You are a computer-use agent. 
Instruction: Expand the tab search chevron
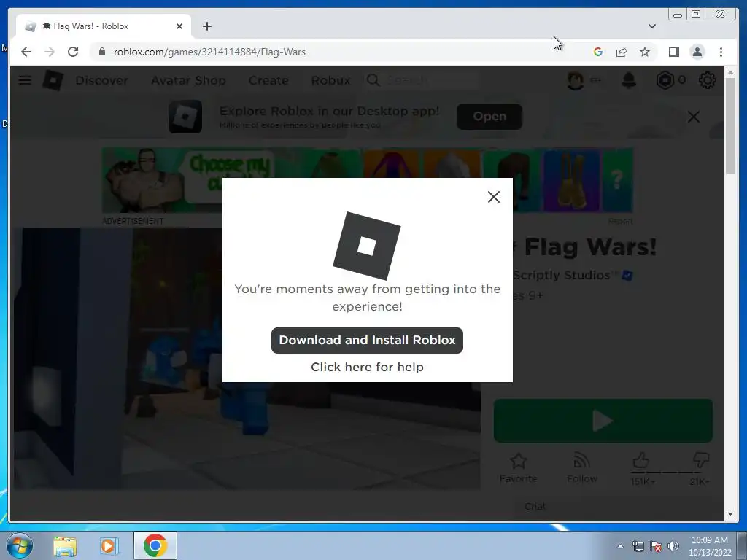[651, 26]
